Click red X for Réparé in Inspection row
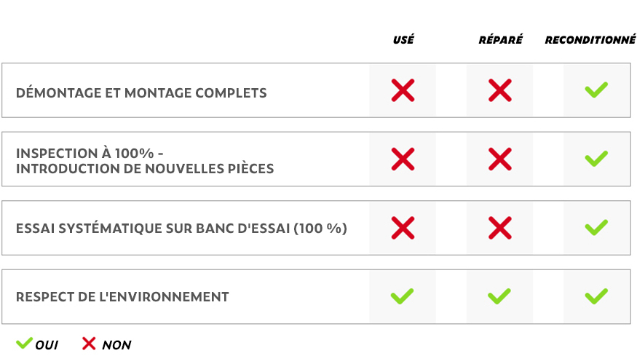The width and height of the screenshot is (637, 364). tap(499, 159)
